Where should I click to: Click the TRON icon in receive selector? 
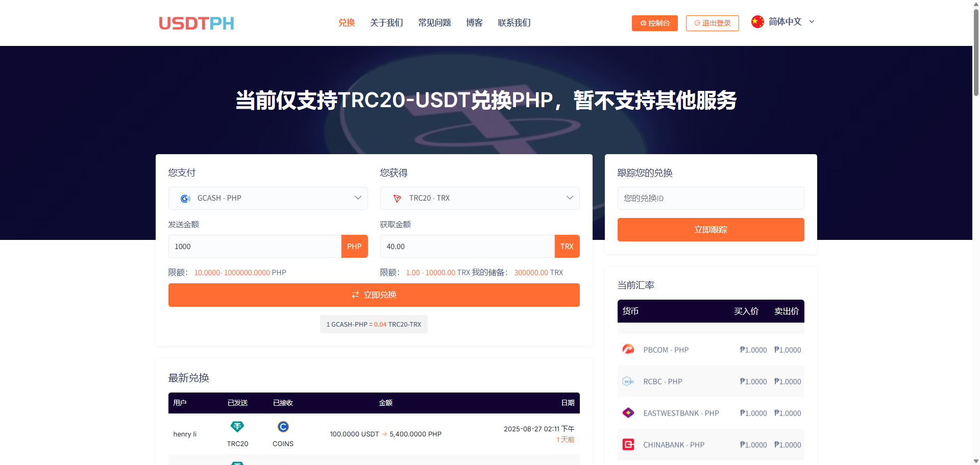click(x=397, y=199)
